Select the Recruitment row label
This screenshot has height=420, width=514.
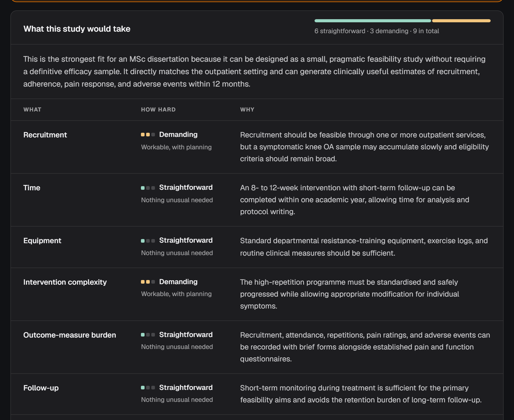click(45, 135)
